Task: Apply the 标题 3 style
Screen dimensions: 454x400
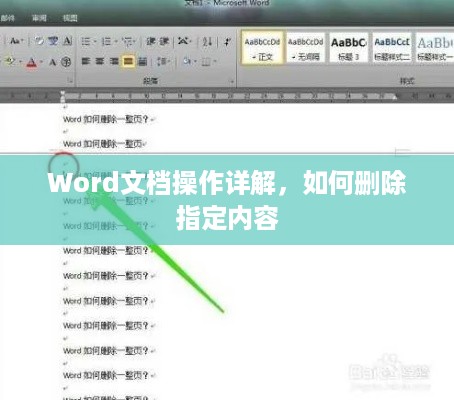Action: [x=349, y=47]
